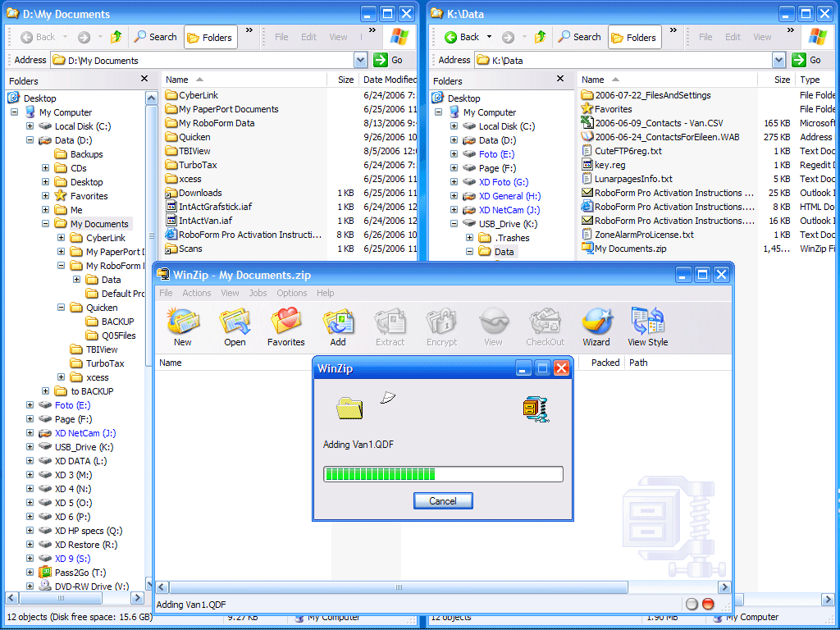Click the Up folder icon in D:\My Documents window
This screenshot has width=840, height=630.
coord(116,37)
